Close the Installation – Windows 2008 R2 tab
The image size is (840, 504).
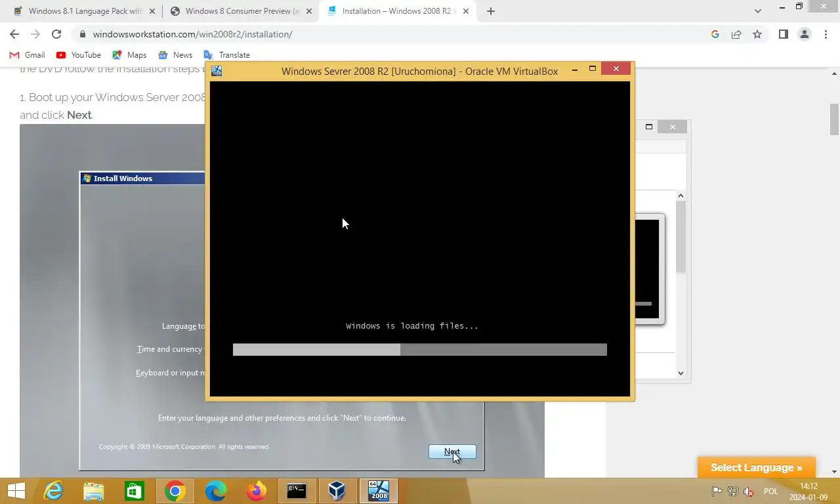coord(466,11)
